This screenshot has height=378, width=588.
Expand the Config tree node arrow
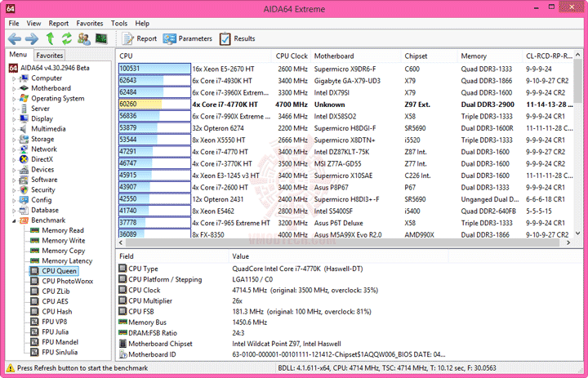(14, 200)
